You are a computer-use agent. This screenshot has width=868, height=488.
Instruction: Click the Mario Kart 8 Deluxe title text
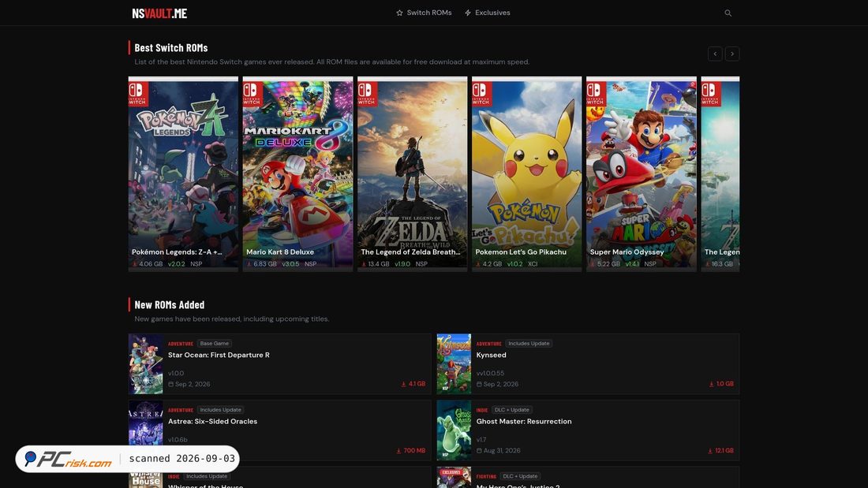click(280, 251)
